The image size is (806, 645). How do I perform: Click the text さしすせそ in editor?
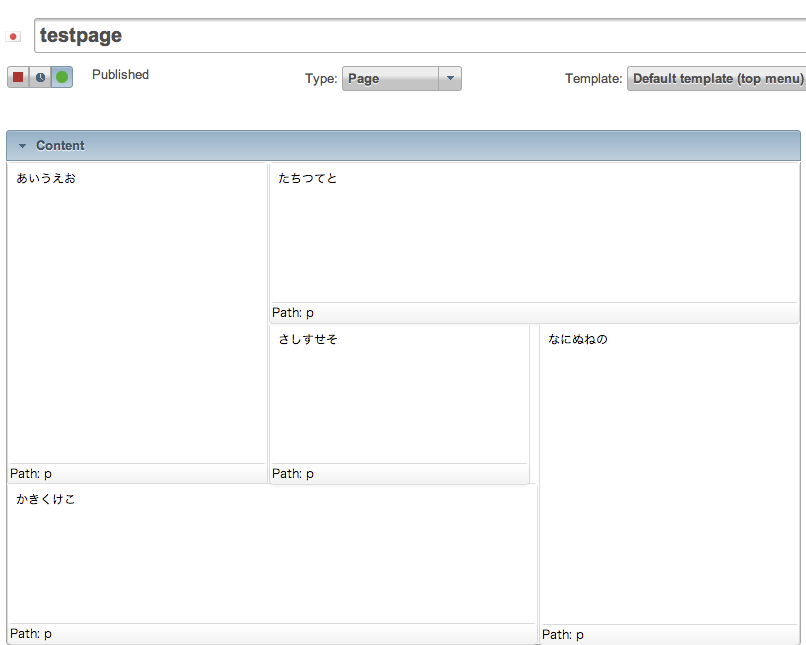point(307,339)
